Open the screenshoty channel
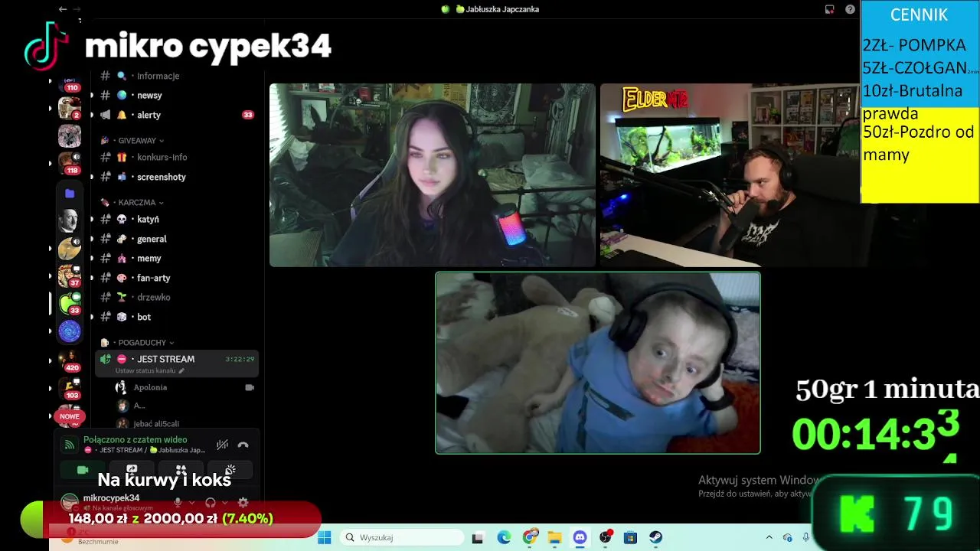Viewport: 980px width, 551px height. [178, 177]
